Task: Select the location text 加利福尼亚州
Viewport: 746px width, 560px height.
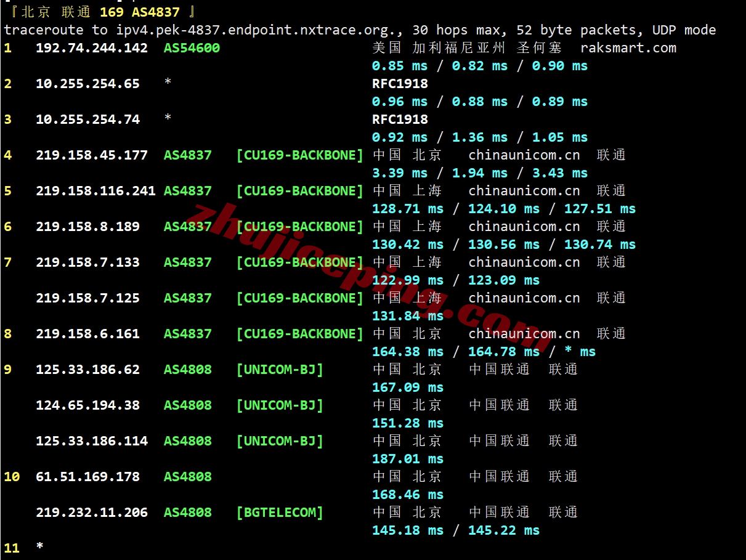Action: (459, 48)
